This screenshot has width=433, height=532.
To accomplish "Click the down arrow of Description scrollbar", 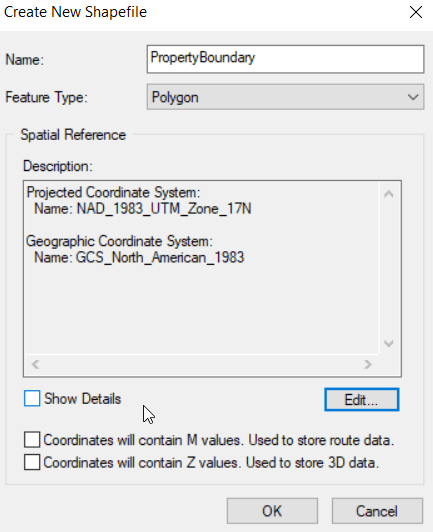I will click(389, 343).
